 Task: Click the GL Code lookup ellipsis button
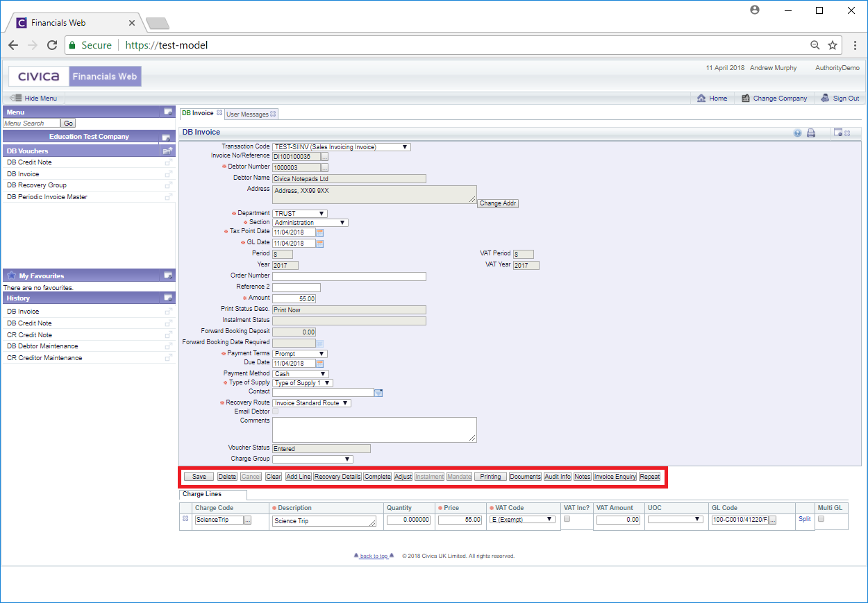coord(772,520)
